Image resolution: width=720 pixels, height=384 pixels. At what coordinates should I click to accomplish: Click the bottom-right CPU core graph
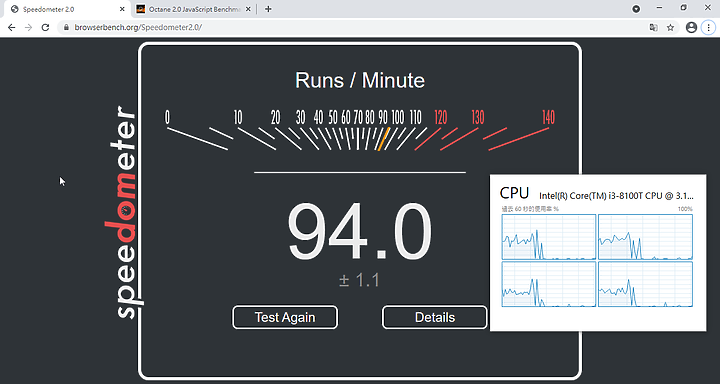click(x=645, y=284)
